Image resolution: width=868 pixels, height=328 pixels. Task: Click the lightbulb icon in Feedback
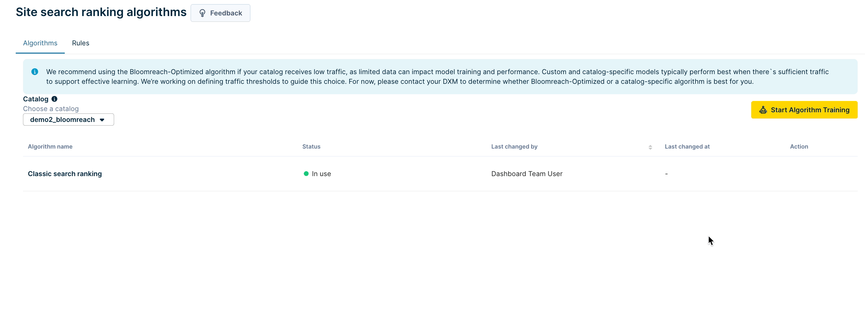[202, 13]
